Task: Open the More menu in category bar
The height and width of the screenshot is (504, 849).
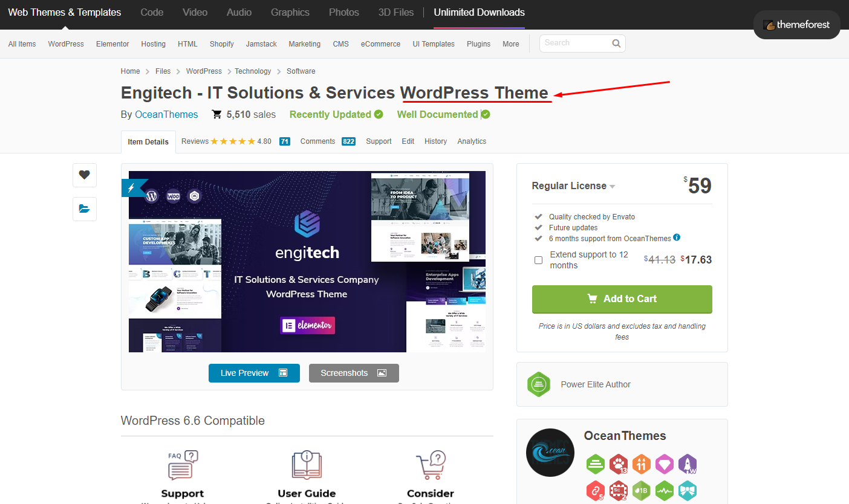Action: (x=510, y=44)
